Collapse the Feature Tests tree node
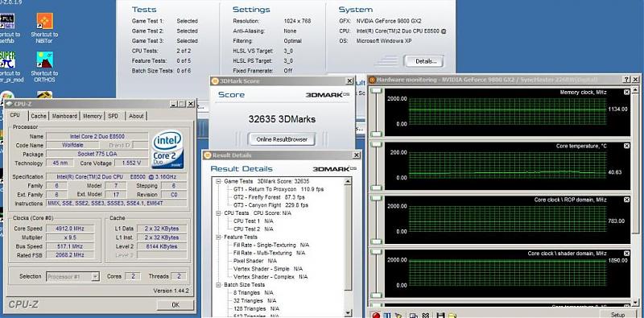The height and width of the screenshot is (318, 644). pyautogui.click(x=218, y=237)
